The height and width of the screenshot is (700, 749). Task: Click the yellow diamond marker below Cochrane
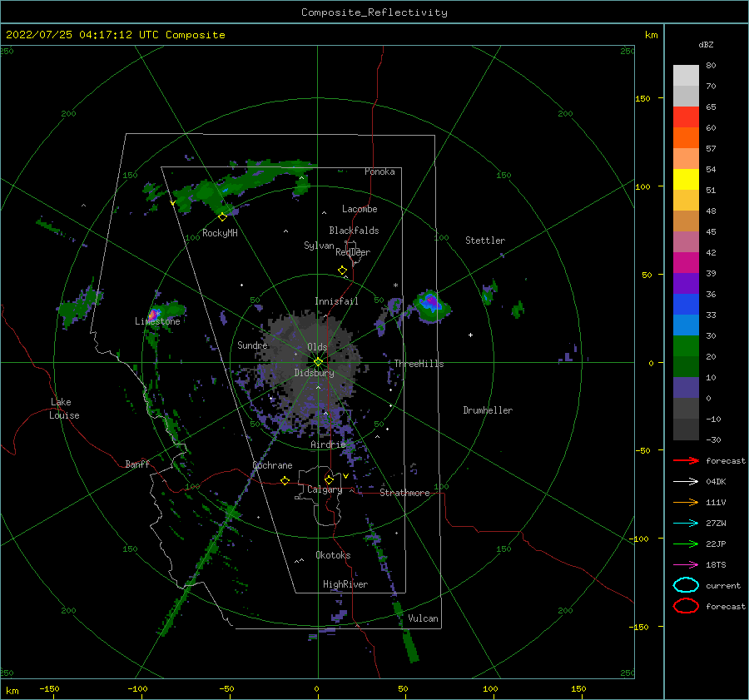[285, 481]
